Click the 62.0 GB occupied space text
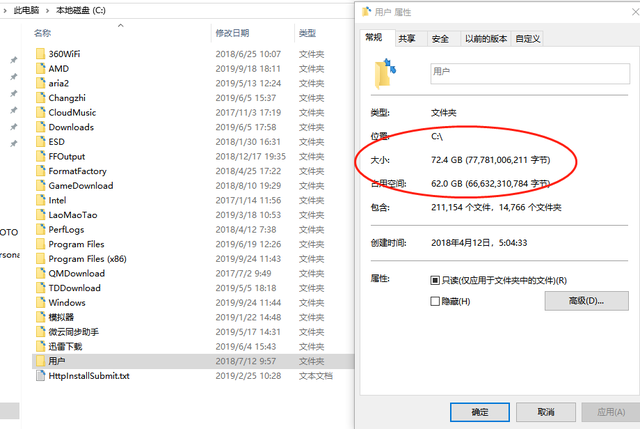Screen dimensions: 640x429 pyautogui.click(x=491, y=184)
